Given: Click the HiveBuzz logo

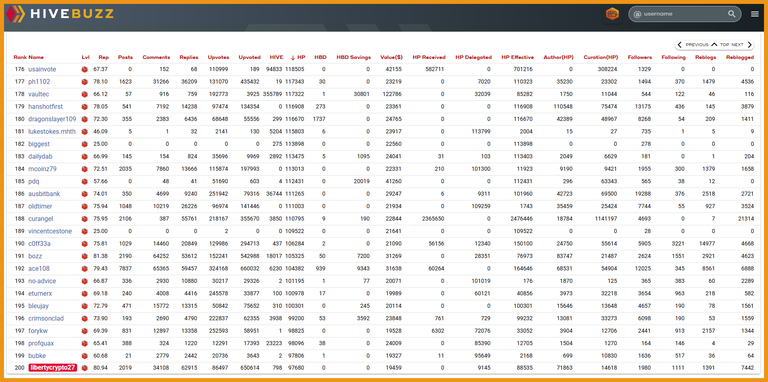Looking at the screenshot, I should tap(60, 14).
